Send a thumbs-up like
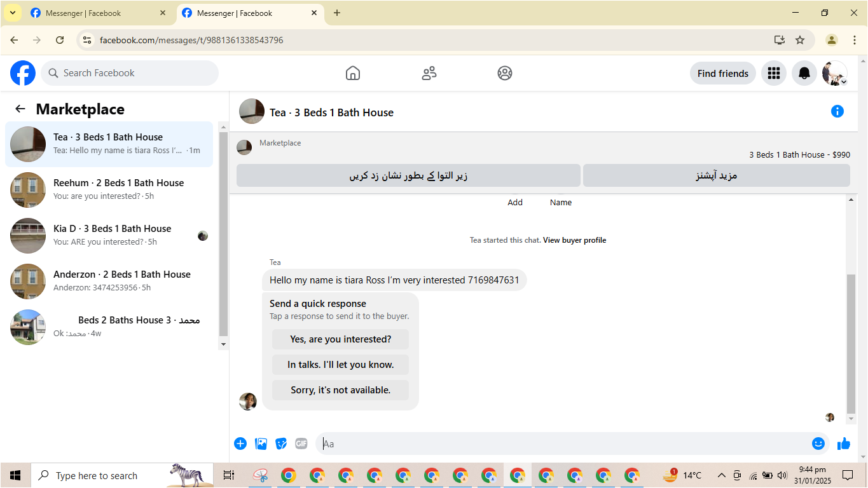The image size is (868, 488). [x=844, y=444]
